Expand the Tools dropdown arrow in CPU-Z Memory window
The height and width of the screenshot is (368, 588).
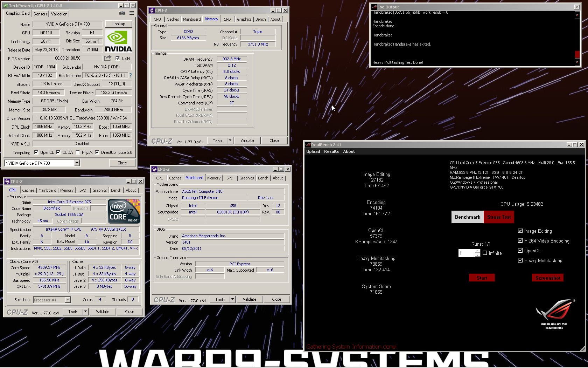(230, 141)
